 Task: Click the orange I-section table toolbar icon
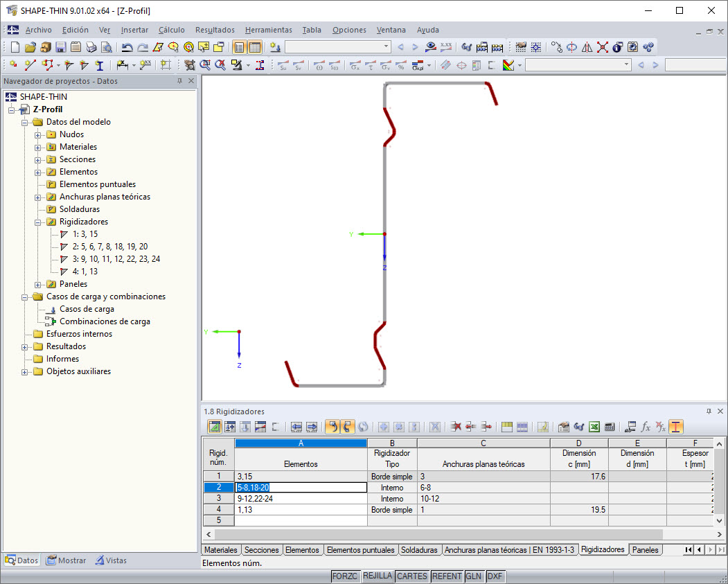pyautogui.click(x=676, y=427)
